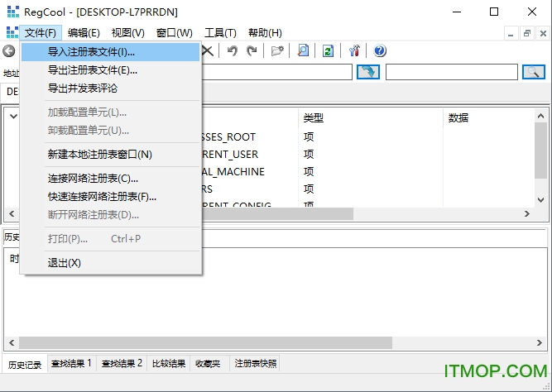The image size is (552, 392).
Task: Click the search text input field
Action: [x=452, y=72]
